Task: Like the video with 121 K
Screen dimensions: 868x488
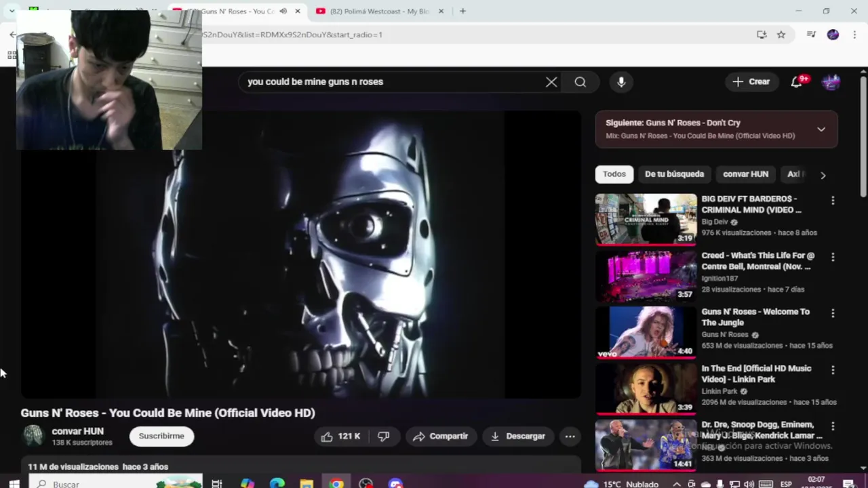Action: coord(341,436)
